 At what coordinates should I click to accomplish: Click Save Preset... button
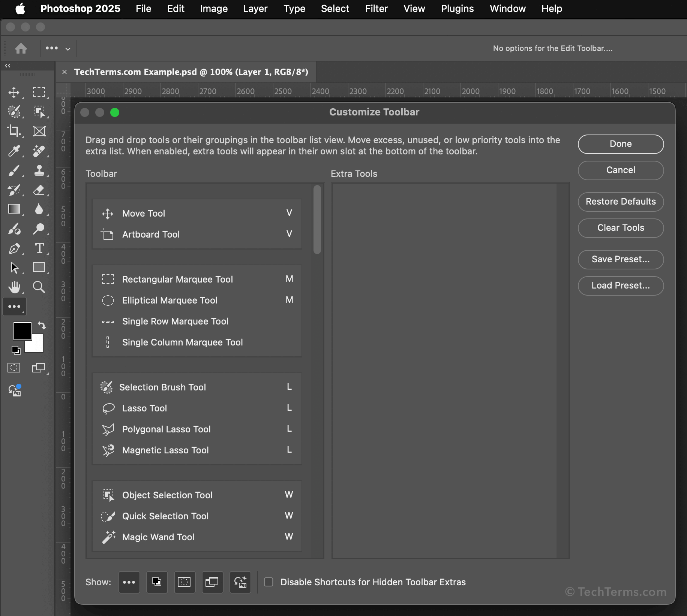tap(621, 259)
